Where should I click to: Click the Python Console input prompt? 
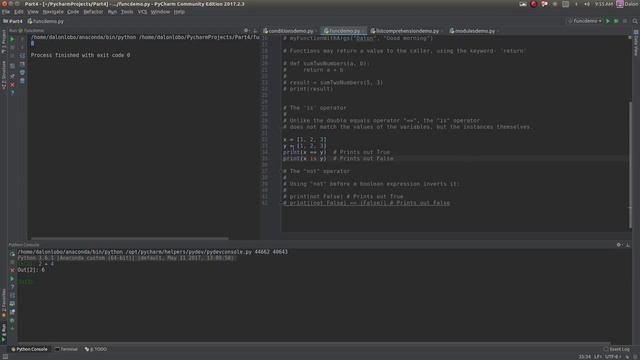25,282
